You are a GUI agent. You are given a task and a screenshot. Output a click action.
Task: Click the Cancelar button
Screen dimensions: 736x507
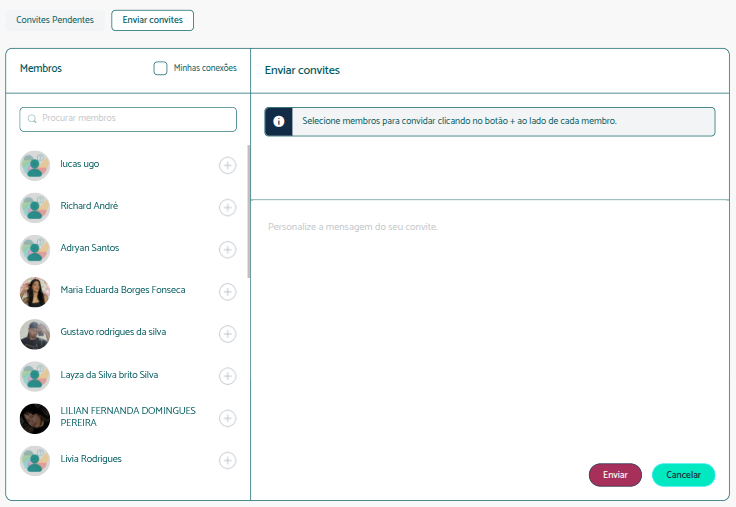[683, 475]
